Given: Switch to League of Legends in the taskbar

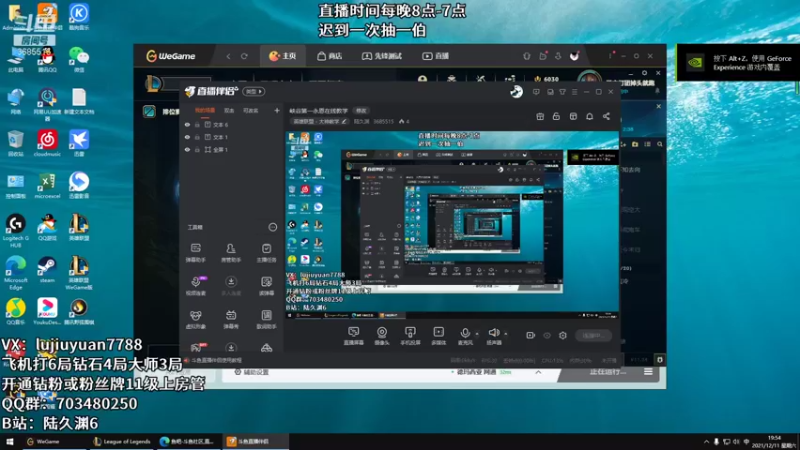Looking at the screenshot, I should tap(122, 441).
